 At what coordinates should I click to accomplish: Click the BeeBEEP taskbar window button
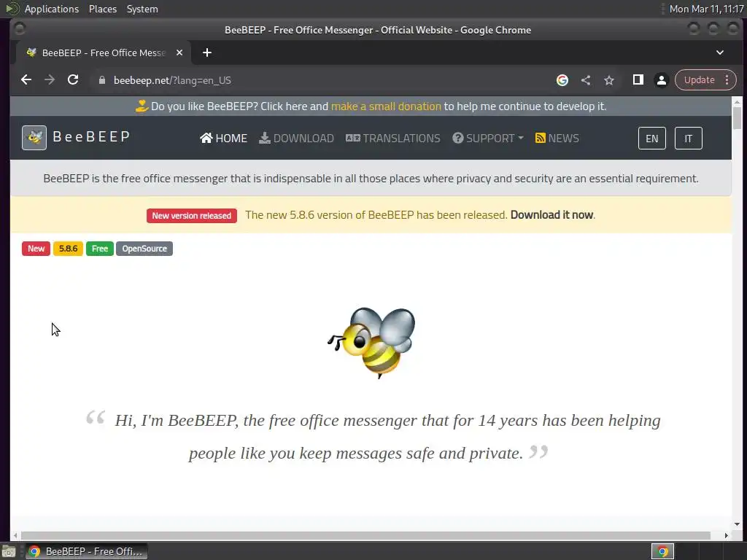point(86,551)
